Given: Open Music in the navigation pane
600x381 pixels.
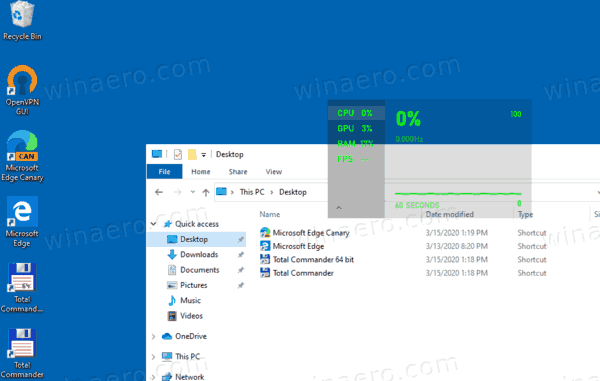Looking at the screenshot, I should click(191, 301).
